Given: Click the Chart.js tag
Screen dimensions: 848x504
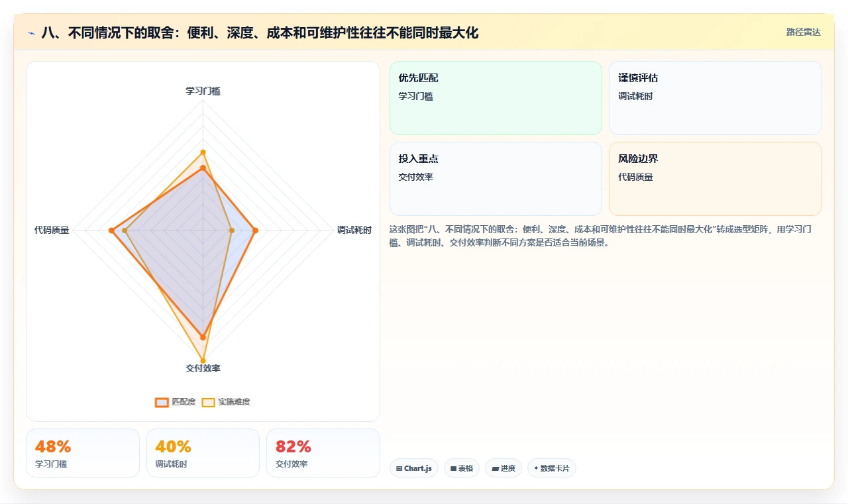Looking at the screenshot, I should [414, 468].
